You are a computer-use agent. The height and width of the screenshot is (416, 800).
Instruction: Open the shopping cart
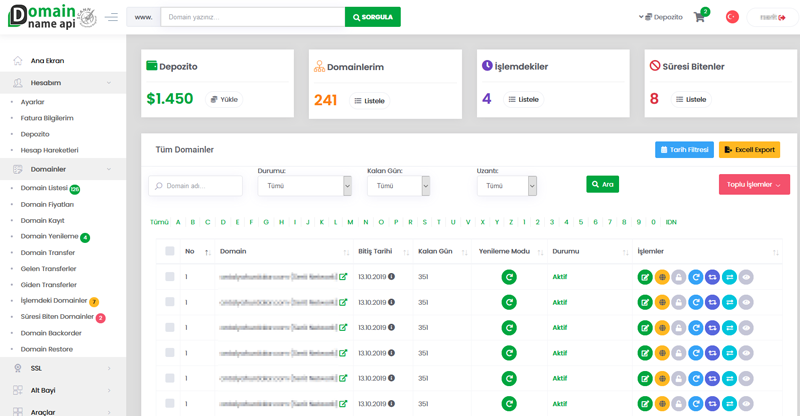(x=699, y=17)
